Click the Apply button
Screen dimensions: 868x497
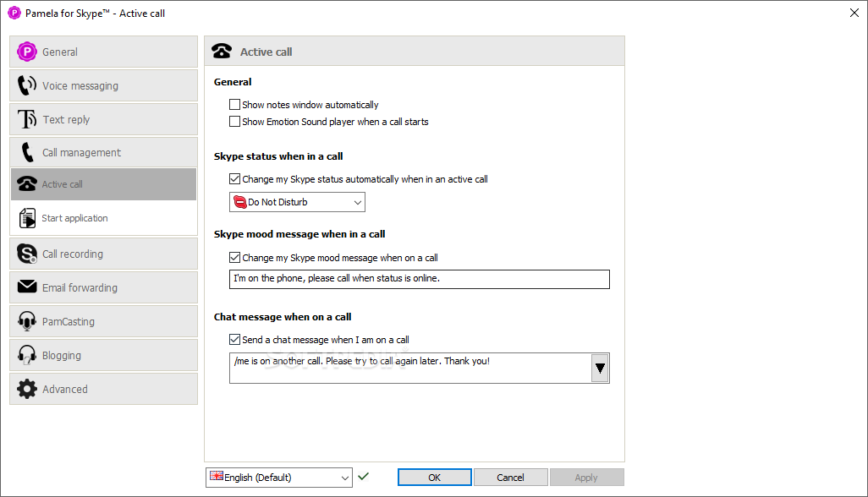click(586, 477)
